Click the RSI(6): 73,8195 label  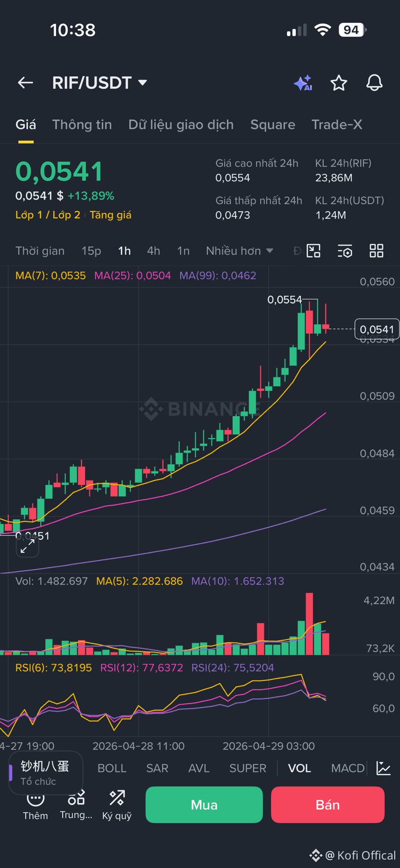pyautogui.click(x=54, y=667)
